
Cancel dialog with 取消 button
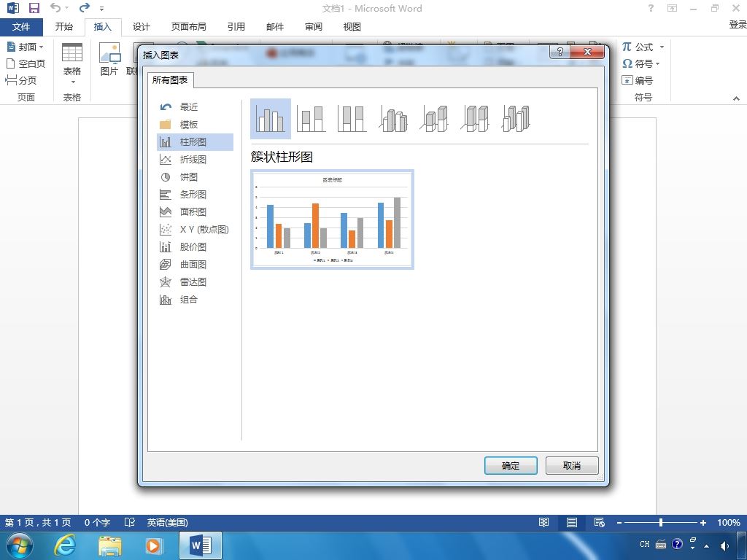tap(572, 466)
